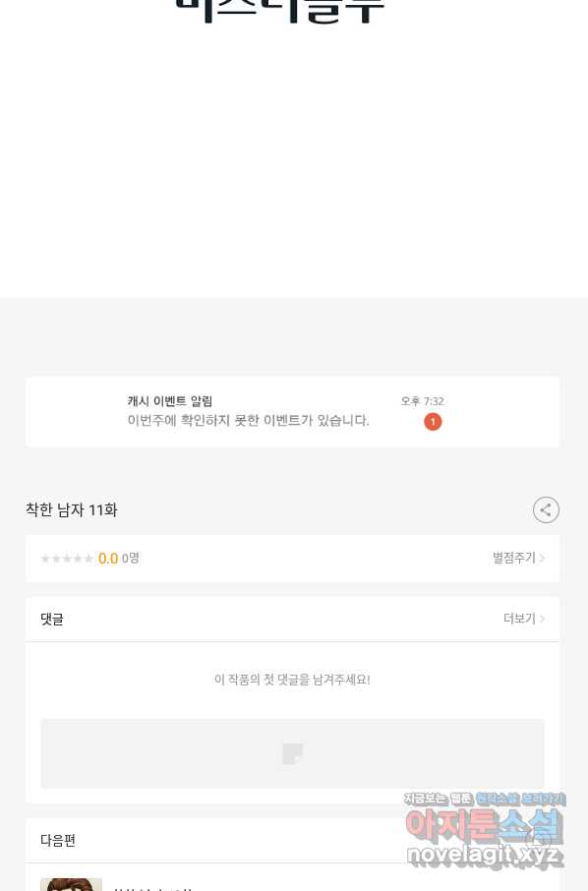This screenshot has width=588, height=891.
Task: Click the 미스터블루 logo at top
Action: 279,11
